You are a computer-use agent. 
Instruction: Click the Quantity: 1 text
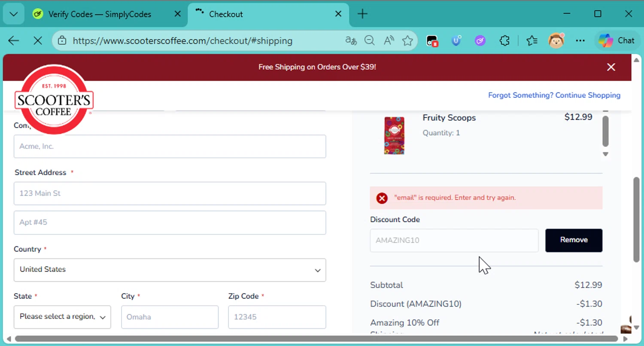point(441,133)
